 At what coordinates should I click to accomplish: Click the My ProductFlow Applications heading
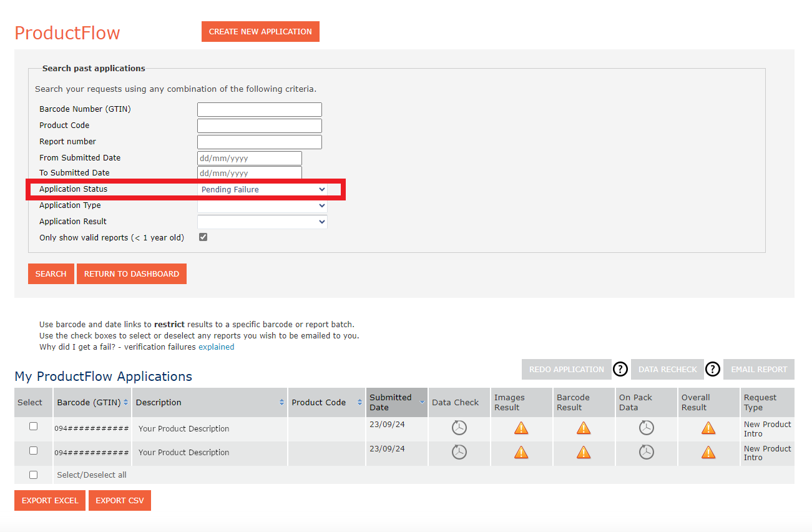pos(104,377)
